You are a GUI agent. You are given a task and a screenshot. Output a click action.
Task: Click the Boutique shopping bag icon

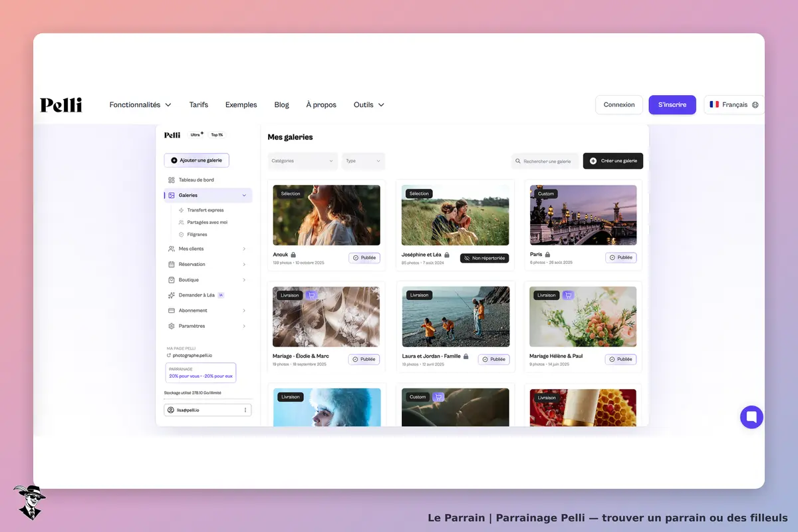[172, 280]
